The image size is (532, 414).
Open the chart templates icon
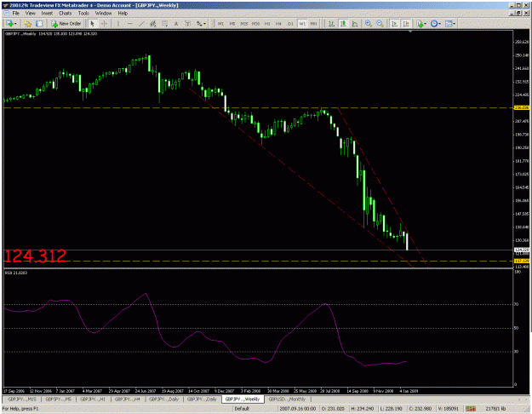coord(449,24)
